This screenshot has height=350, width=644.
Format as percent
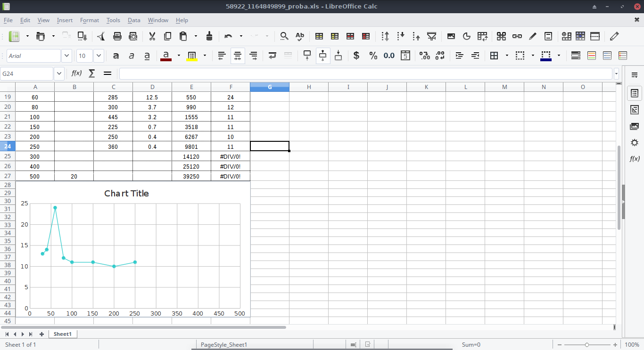373,56
